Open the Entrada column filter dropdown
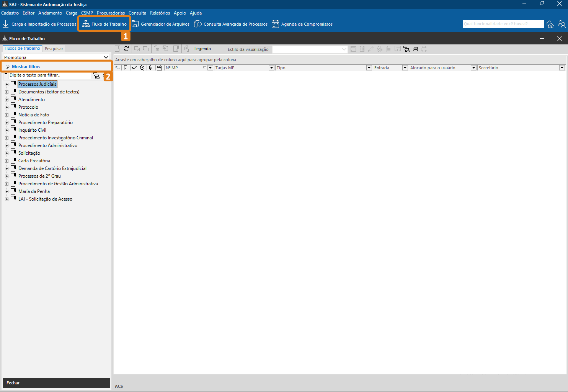Image resolution: width=568 pixels, height=392 pixels. (x=405, y=68)
